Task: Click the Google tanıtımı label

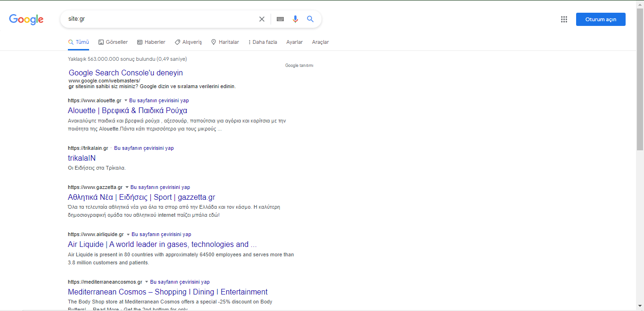Action: pyautogui.click(x=299, y=65)
